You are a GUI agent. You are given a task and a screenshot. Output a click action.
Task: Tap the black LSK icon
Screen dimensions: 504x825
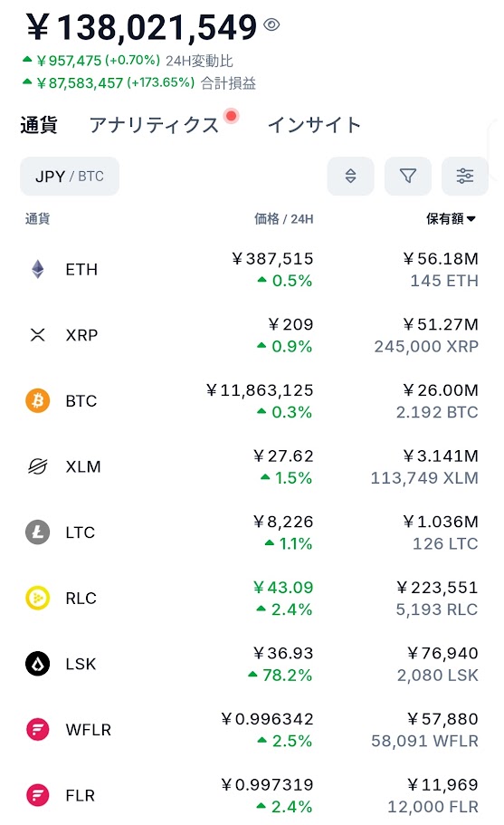click(38, 664)
